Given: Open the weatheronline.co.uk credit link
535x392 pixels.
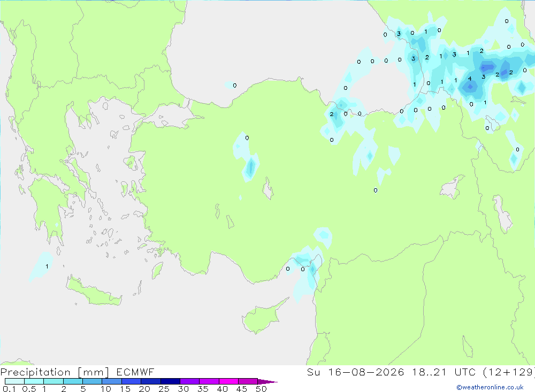Looking at the screenshot, I should click(490, 387).
